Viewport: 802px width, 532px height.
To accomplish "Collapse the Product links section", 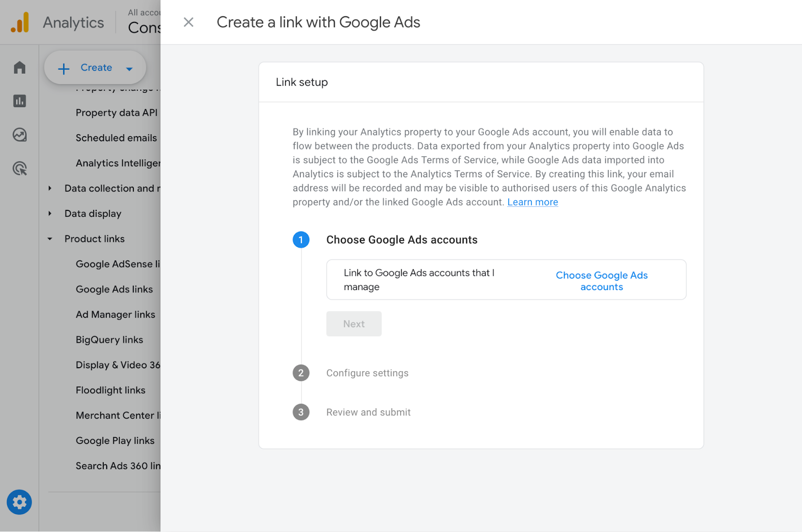I will point(50,239).
